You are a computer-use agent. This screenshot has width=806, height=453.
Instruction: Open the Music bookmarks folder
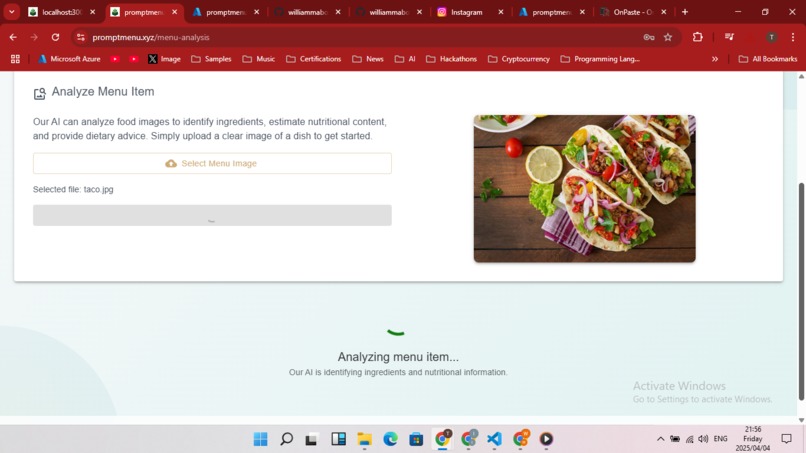click(x=259, y=59)
